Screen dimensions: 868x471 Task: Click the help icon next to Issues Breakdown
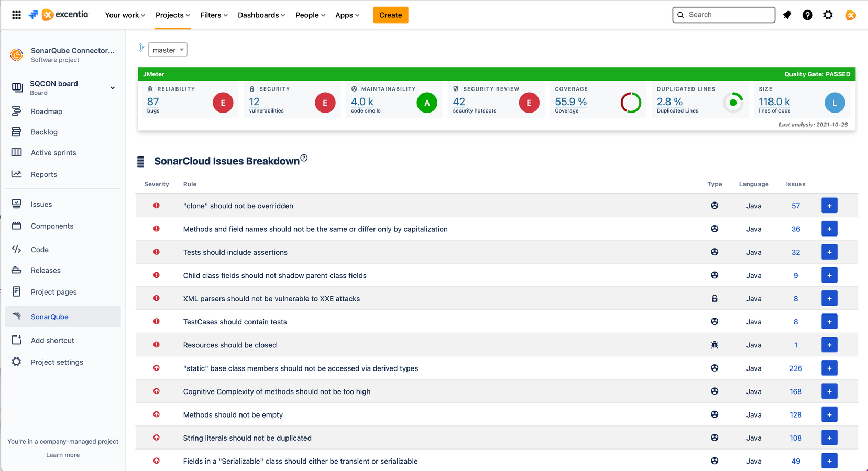[304, 158]
